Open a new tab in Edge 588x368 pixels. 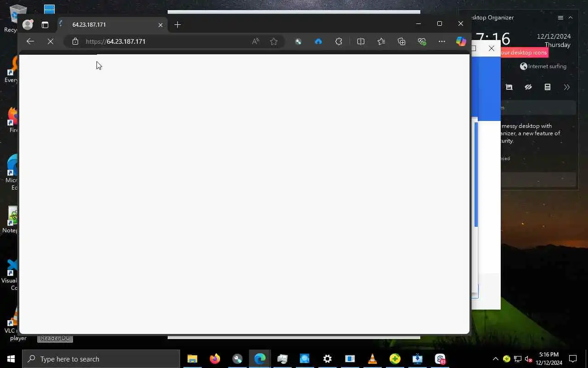pyautogui.click(x=178, y=25)
